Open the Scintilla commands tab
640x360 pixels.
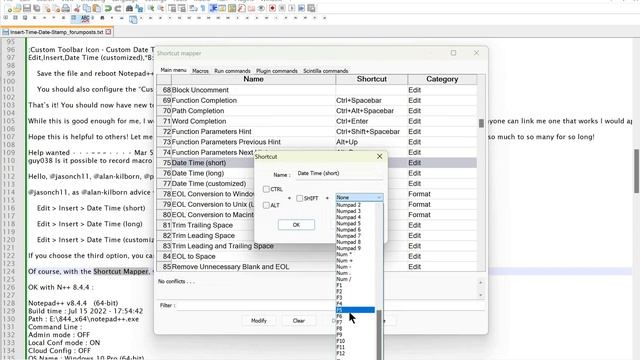coord(325,71)
